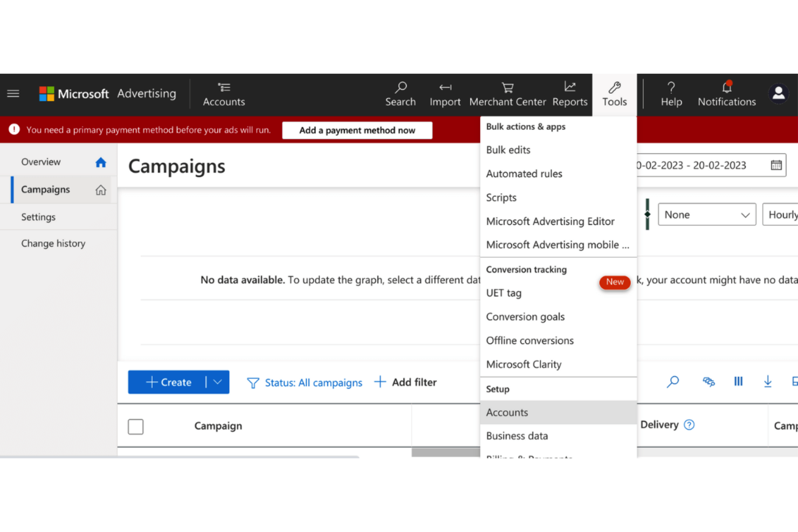Open the Help menu
The image size is (798, 532).
pyautogui.click(x=671, y=94)
